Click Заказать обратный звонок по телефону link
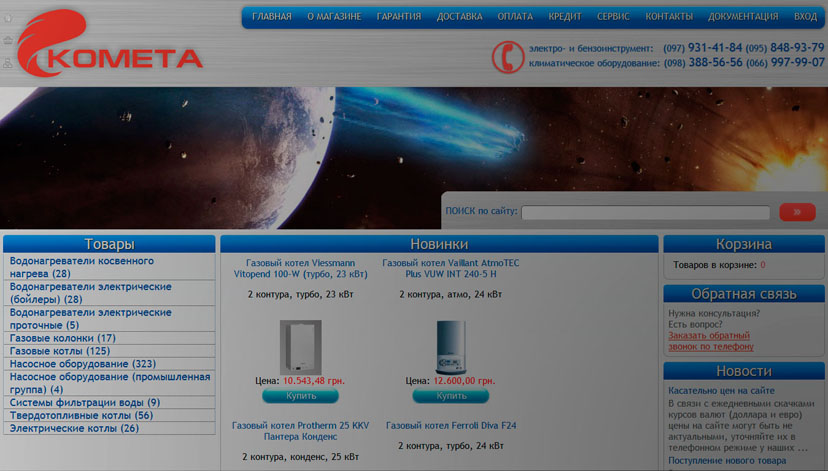Image resolution: width=828 pixels, height=471 pixels. pyautogui.click(x=711, y=341)
